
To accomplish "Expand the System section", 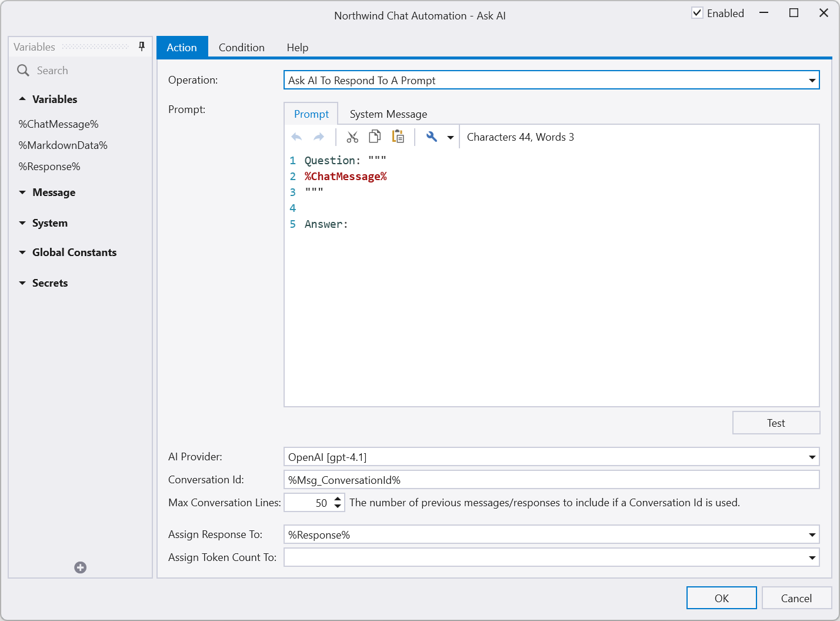I will (22, 223).
